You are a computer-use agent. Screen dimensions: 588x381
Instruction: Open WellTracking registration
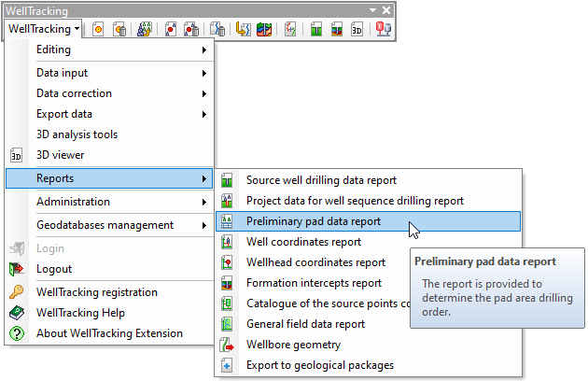pyautogui.click(x=109, y=292)
